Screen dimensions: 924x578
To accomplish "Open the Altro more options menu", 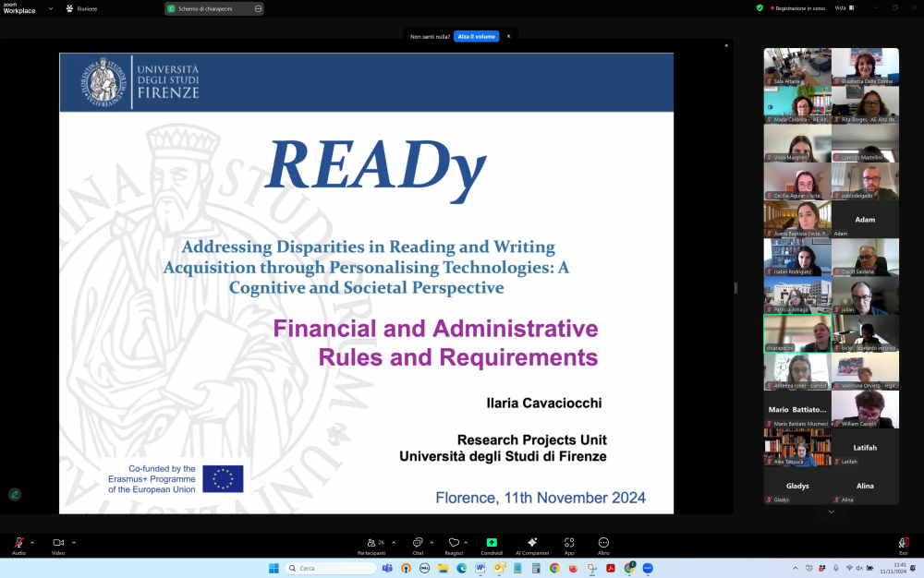I will pos(603,545).
